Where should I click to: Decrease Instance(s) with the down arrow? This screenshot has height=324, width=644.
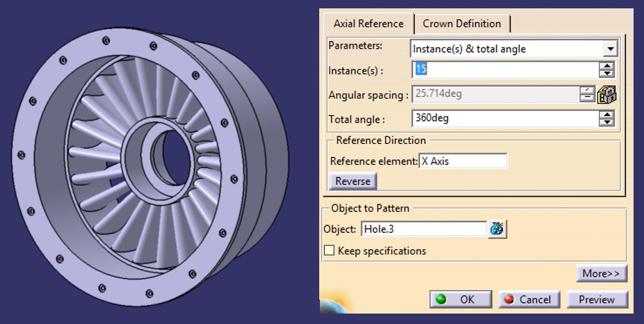[x=606, y=74]
